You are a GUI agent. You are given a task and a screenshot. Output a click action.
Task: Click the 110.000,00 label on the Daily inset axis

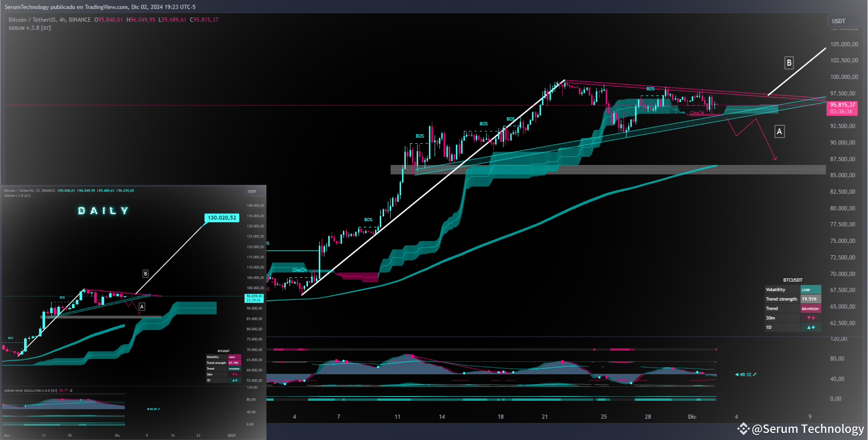tap(255, 267)
